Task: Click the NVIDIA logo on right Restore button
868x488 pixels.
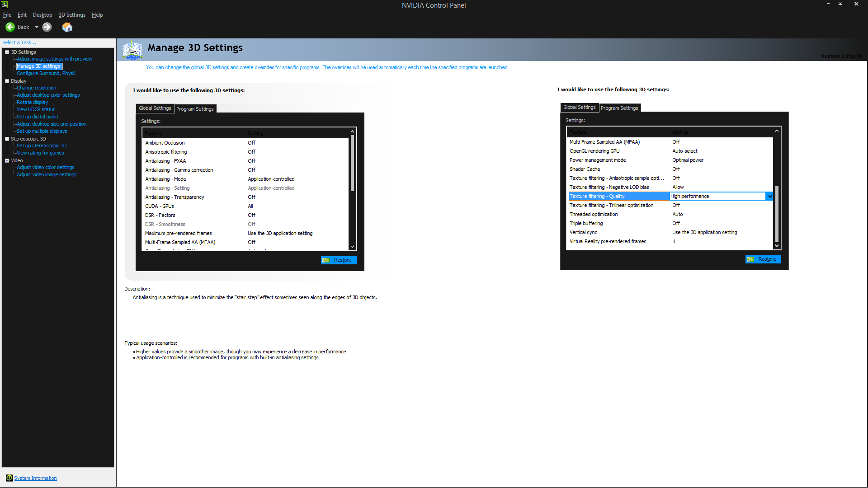Action: [x=750, y=259]
